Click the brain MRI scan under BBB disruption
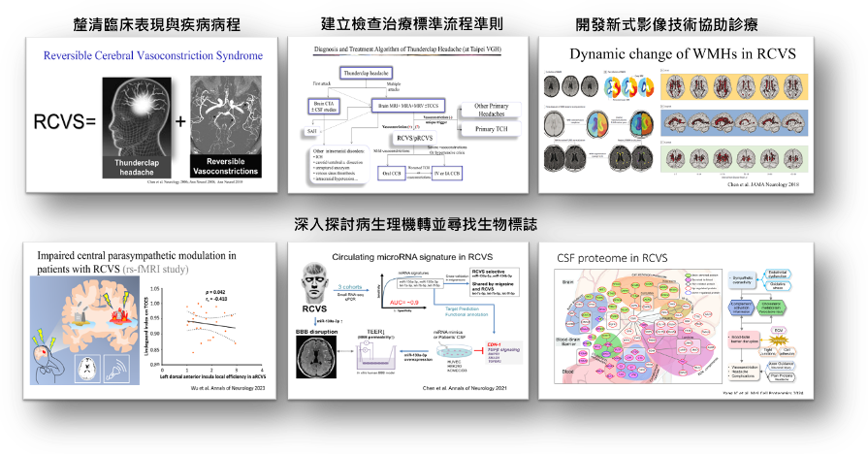The image size is (868, 454). pos(316,357)
